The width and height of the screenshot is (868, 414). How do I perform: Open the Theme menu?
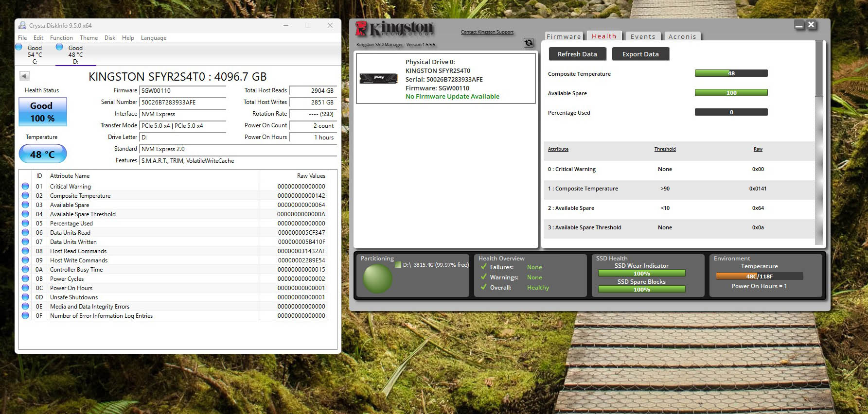pyautogui.click(x=89, y=37)
